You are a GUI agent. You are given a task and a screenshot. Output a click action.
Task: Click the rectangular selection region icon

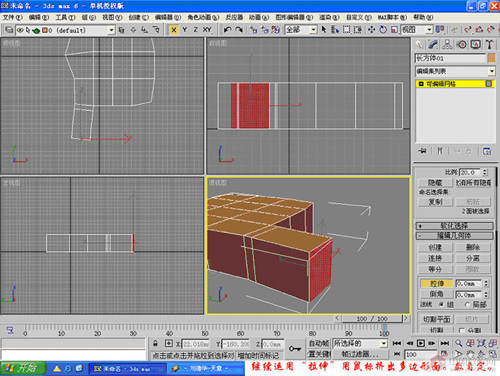click(x=347, y=30)
